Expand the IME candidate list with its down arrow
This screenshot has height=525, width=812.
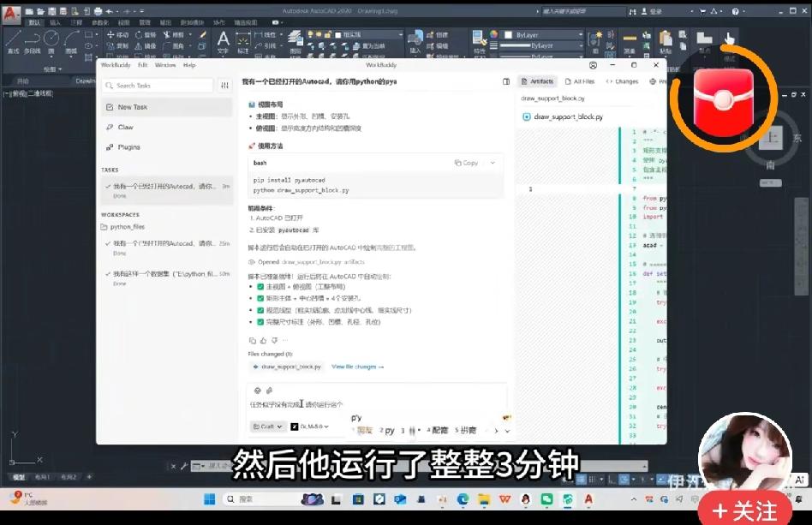coord(507,431)
